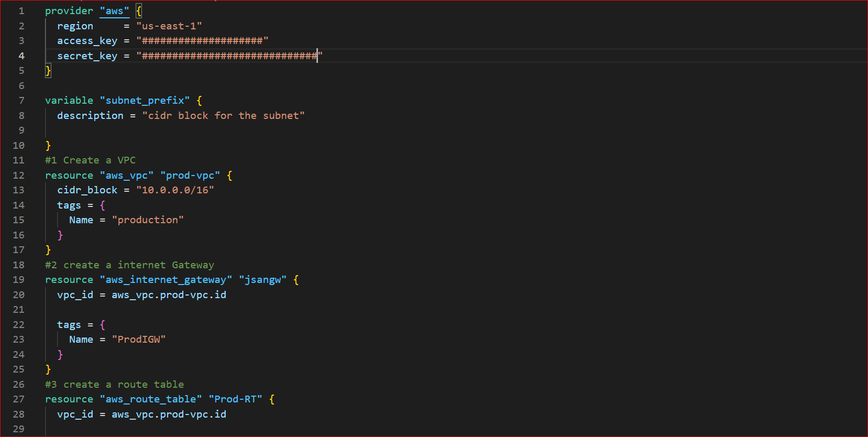Click vpc_id attribute on line 28

pos(75,414)
